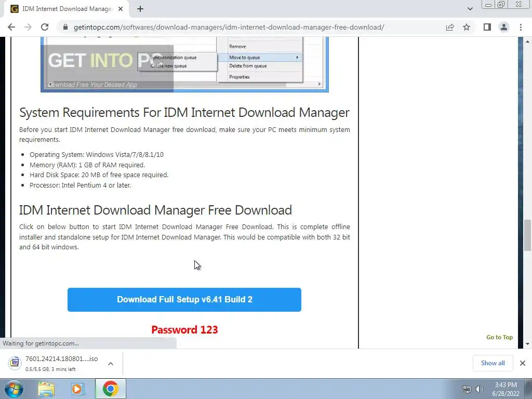The width and height of the screenshot is (532, 399).
Task: Close the downloads bar
Action: tap(523, 363)
